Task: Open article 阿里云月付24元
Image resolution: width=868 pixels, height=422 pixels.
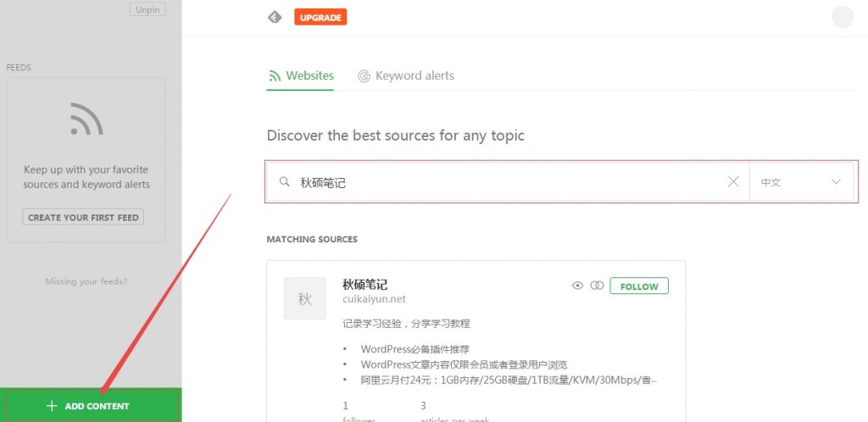Action: pyautogui.click(x=509, y=380)
